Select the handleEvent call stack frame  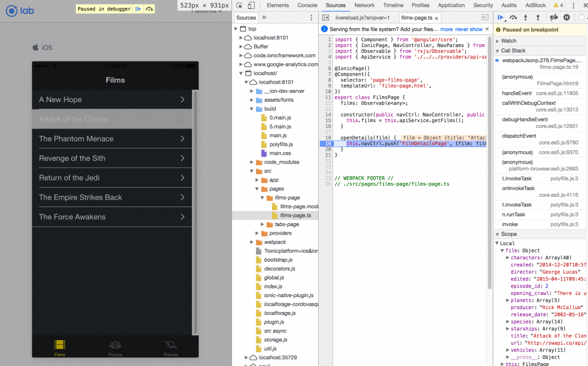tap(540, 94)
